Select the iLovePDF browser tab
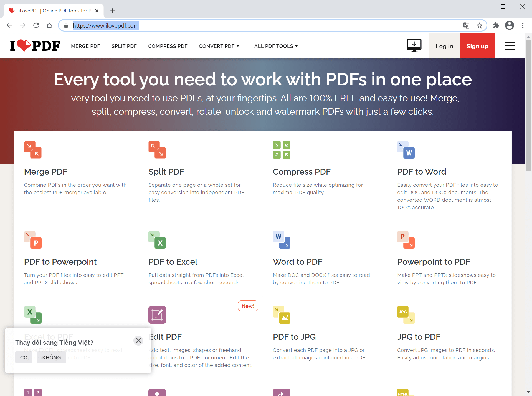Screen dimensions: 532x396 click(54, 11)
